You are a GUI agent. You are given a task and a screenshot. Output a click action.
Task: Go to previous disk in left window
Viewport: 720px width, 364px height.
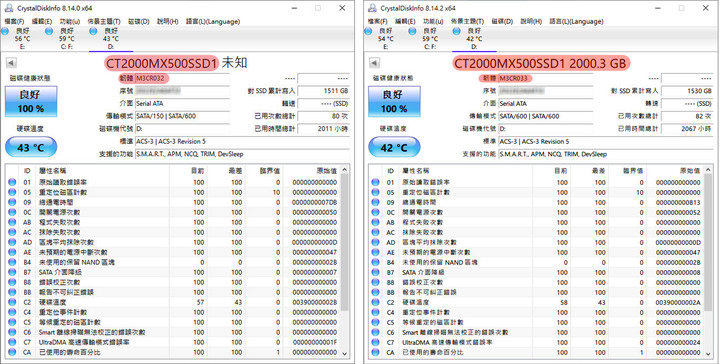point(11,63)
